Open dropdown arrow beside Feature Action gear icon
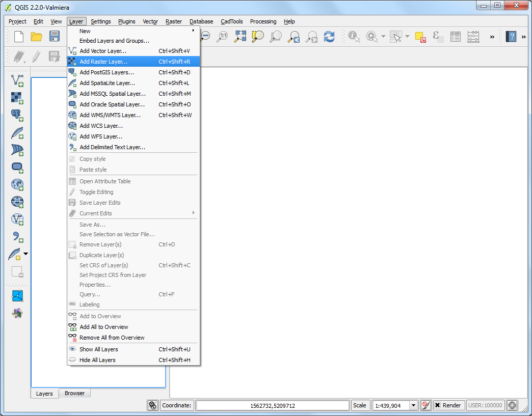 click(x=383, y=36)
